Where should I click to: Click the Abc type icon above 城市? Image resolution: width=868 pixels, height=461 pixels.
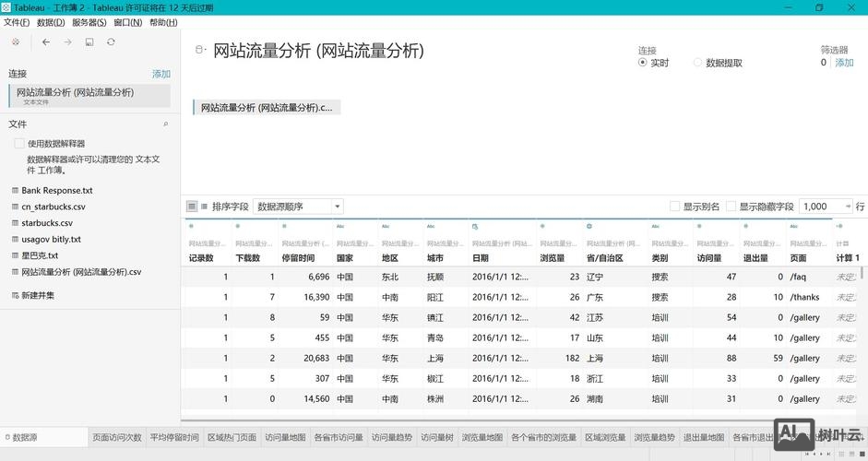click(x=431, y=226)
